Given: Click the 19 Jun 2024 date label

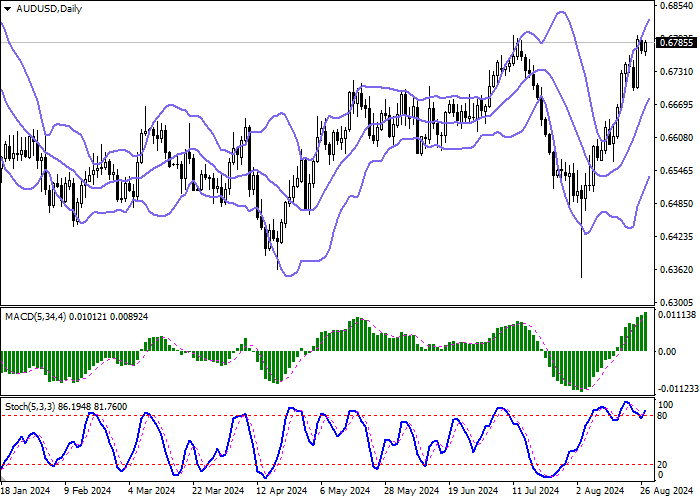Looking at the screenshot, I should click(x=474, y=491).
